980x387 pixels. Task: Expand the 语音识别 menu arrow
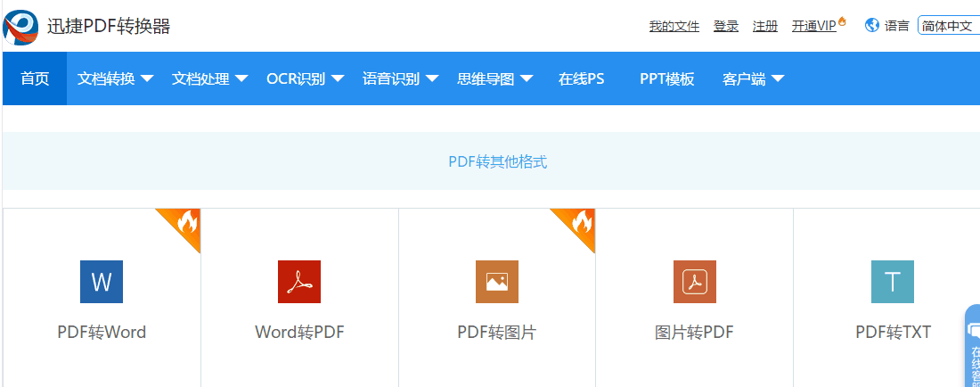click(432, 78)
